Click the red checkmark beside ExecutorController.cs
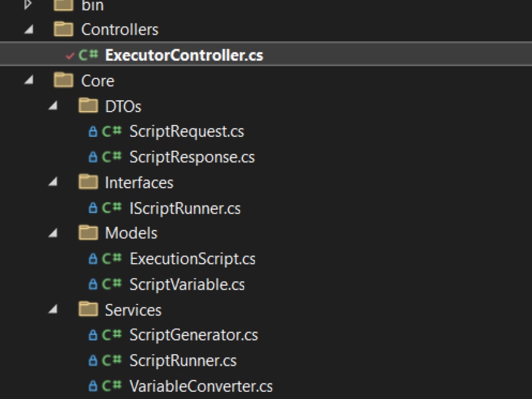Viewport: 532px width, 399px height. [70, 56]
